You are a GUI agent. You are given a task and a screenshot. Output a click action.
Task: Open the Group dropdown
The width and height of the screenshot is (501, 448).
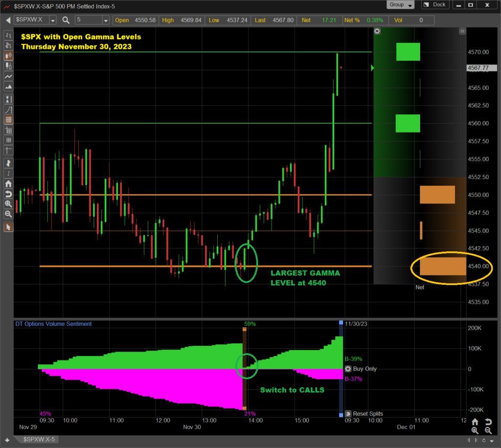(x=400, y=5)
